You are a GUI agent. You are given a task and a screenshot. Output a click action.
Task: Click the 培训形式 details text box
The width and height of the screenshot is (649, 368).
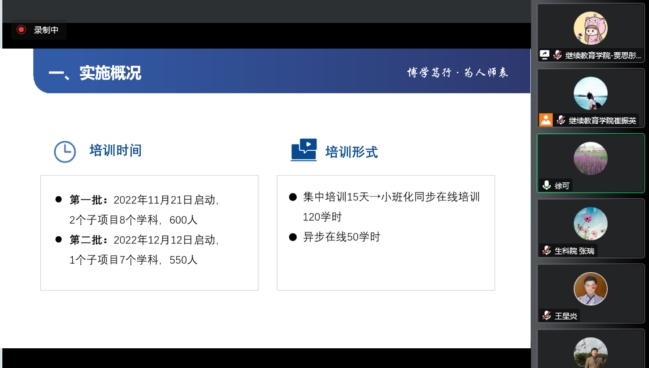386,233
